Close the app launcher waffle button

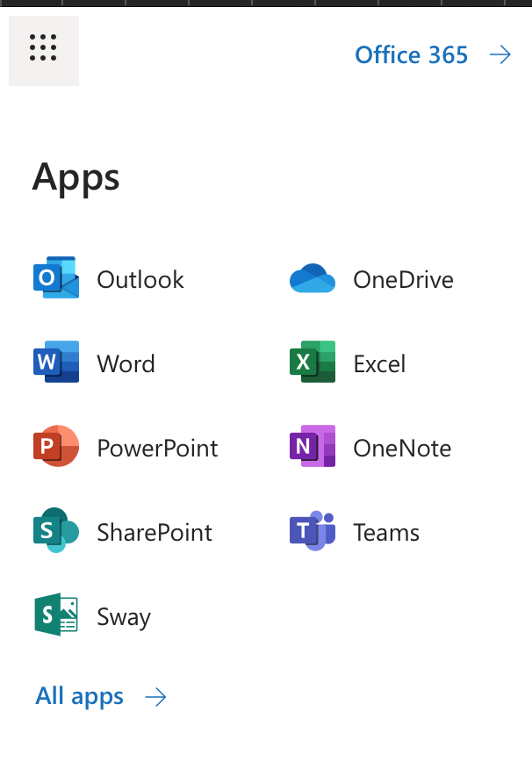[x=44, y=51]
